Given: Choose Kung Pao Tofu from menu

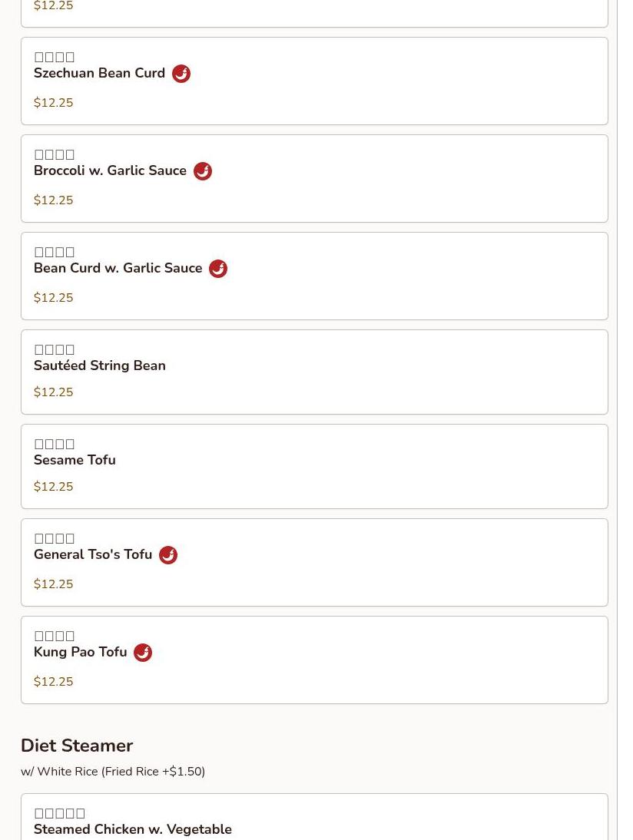Looking at the screenshot, I should [x=80, y=653].
